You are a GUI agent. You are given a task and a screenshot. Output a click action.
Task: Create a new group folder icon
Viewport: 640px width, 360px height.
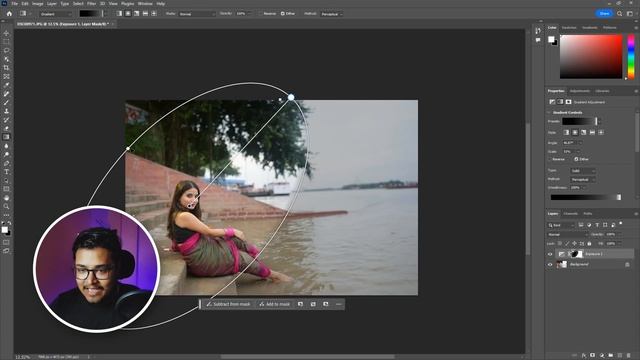611,356
